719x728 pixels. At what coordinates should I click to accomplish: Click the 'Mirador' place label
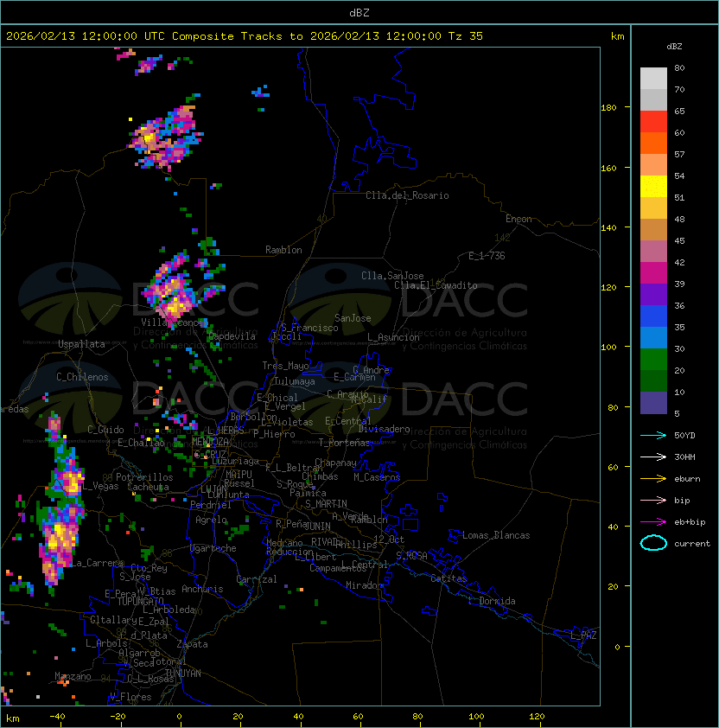(365, 585)
